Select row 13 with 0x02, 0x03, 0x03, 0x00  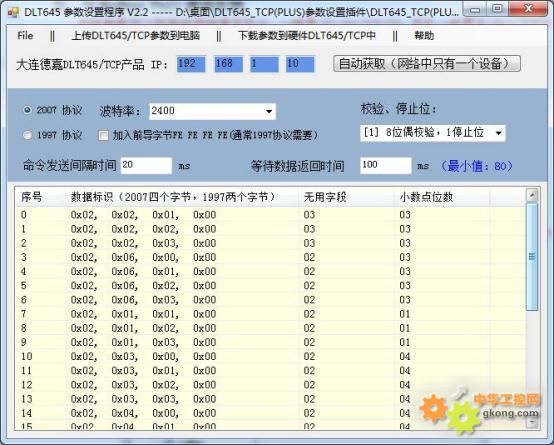pos(270,399)
